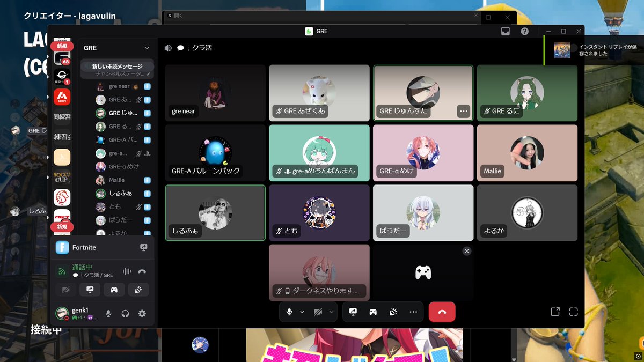Viewport: 644px width, 362px height.
Task: Open the red horse server icon
Action: pos(62,197)
